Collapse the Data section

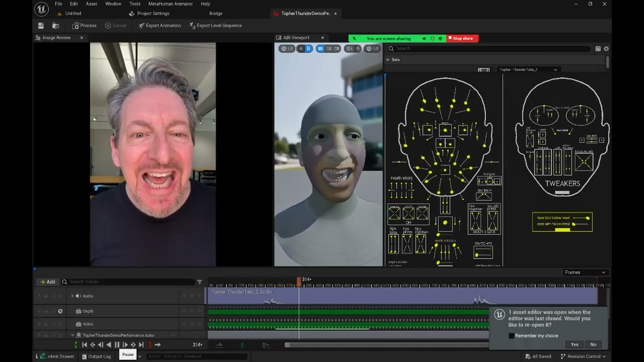click(388, 60)
